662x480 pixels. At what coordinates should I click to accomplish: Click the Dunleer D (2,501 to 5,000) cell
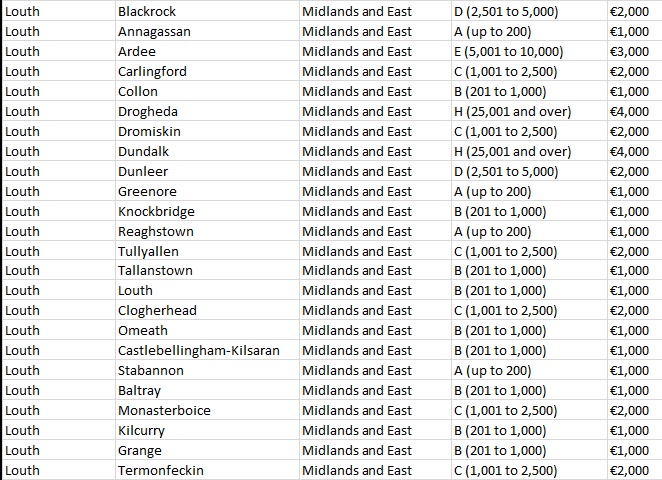[529, 171]
